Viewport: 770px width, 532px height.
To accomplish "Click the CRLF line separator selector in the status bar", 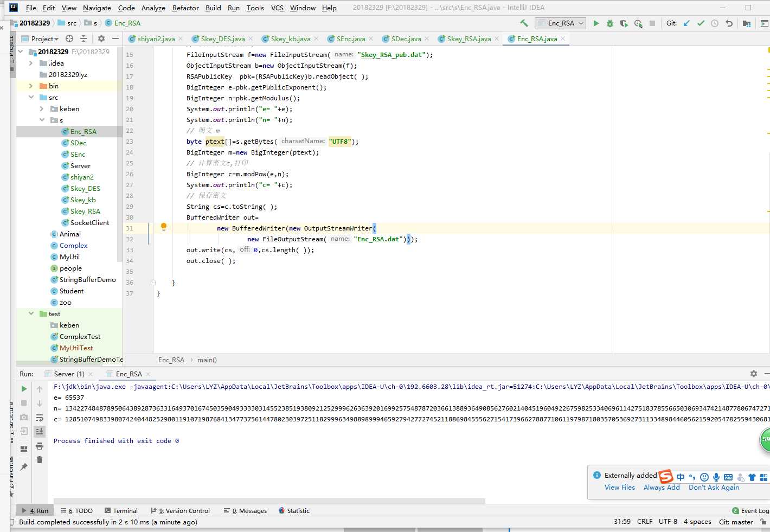I will tap(645, 522).
